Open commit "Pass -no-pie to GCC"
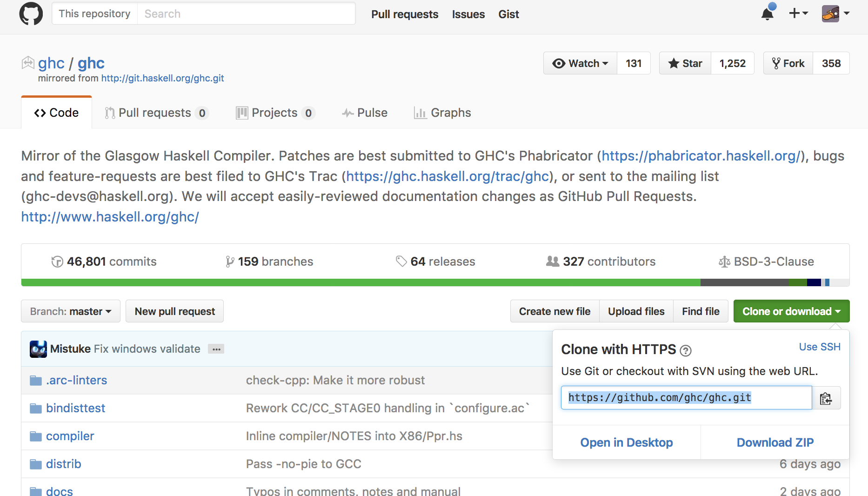 coord(304,464)
